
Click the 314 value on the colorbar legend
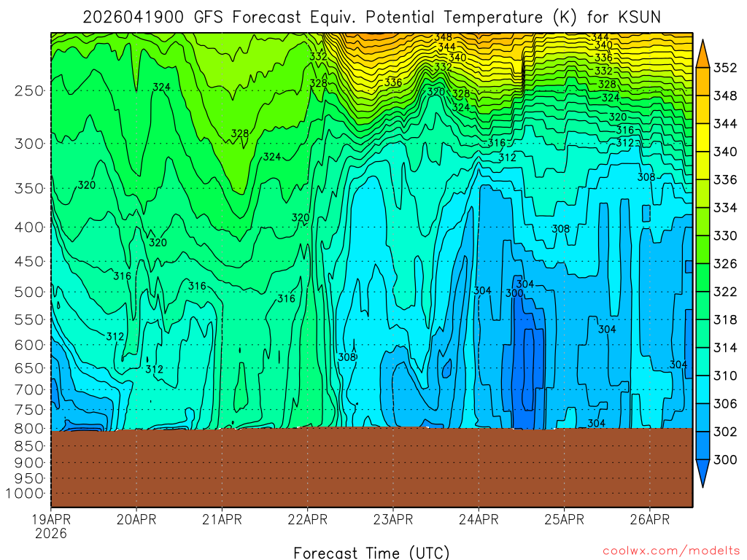724,348
